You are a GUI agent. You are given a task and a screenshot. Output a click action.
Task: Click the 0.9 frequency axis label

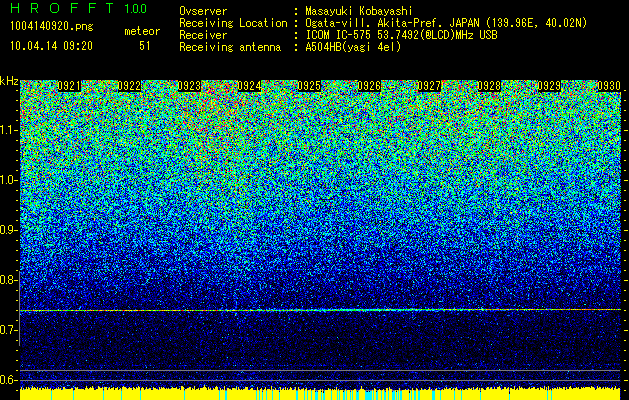click(8, 230)
